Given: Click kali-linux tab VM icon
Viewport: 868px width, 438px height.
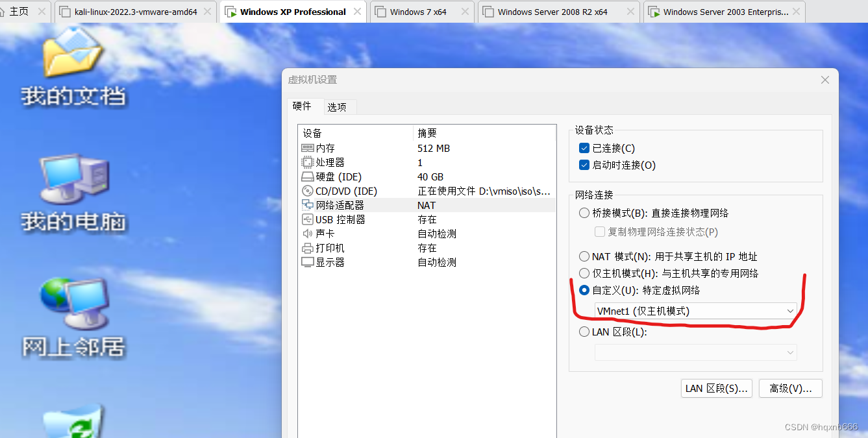Looking at the screenshot, I should [66, 12].
